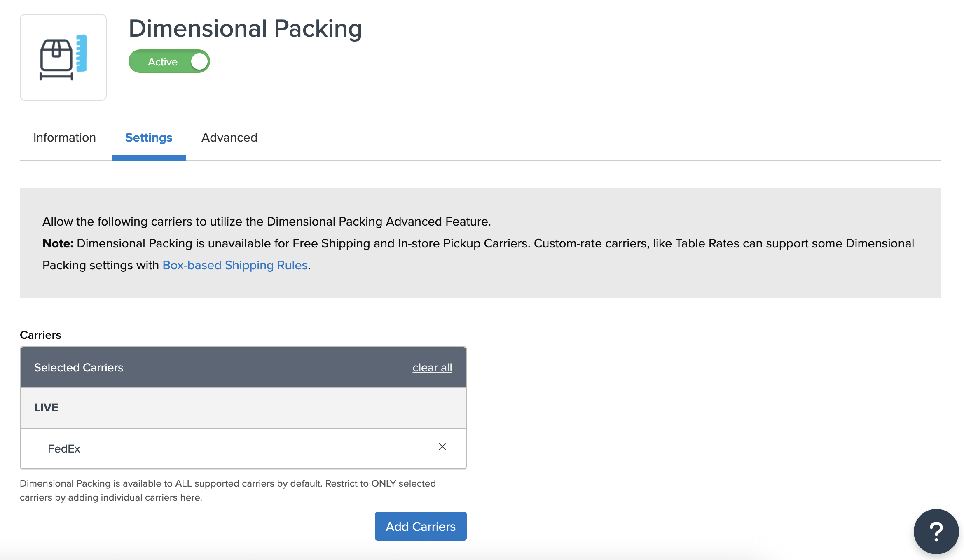Click the Carriers field label

pos(40,335)
